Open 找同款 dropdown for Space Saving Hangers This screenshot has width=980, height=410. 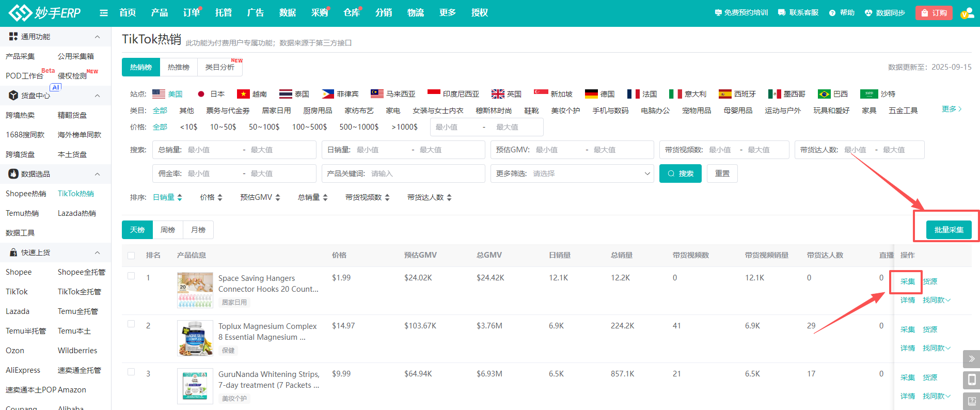pos(937,300)
